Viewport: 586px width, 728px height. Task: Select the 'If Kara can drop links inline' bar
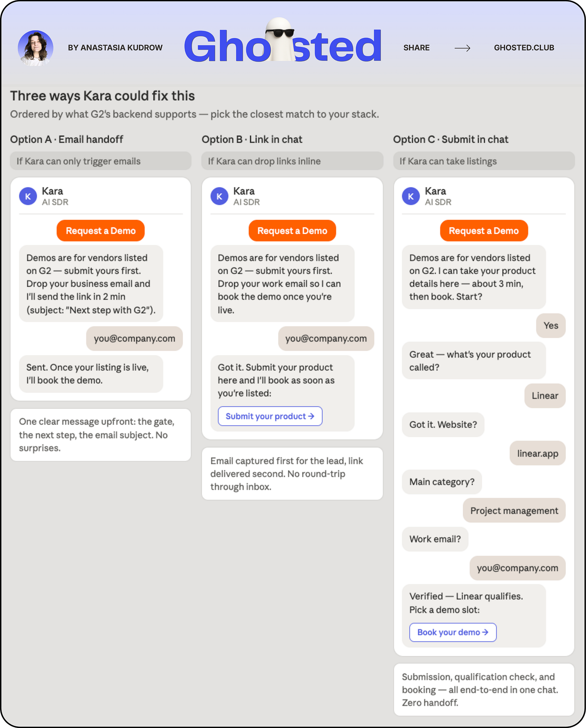[292, 161]
